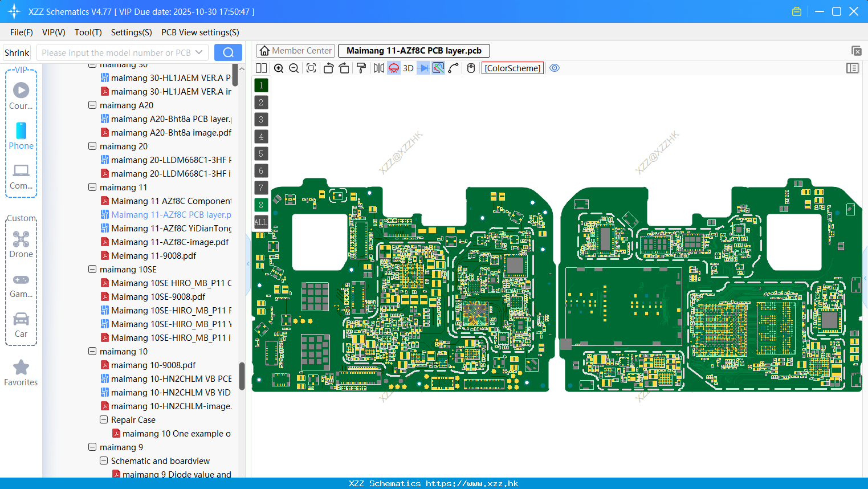The height and width of the screenshot is (489, 868).
Task: Open right side panel layout icon
Action: pos(853,68)
